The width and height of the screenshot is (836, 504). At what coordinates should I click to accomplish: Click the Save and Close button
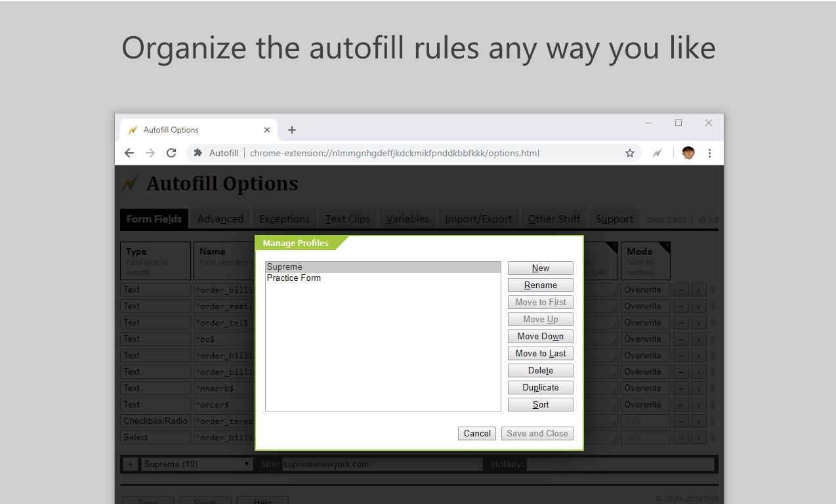tap(537, 433)
